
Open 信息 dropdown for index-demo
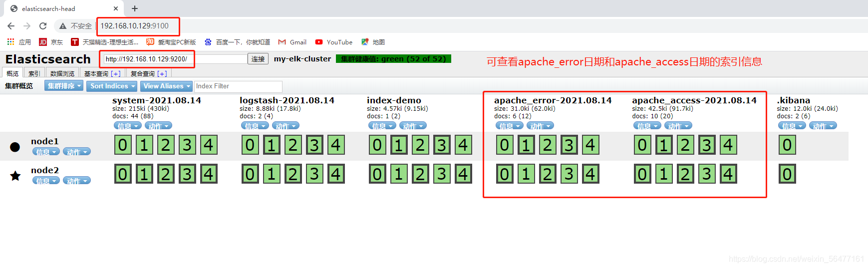(x=382, y=126)
